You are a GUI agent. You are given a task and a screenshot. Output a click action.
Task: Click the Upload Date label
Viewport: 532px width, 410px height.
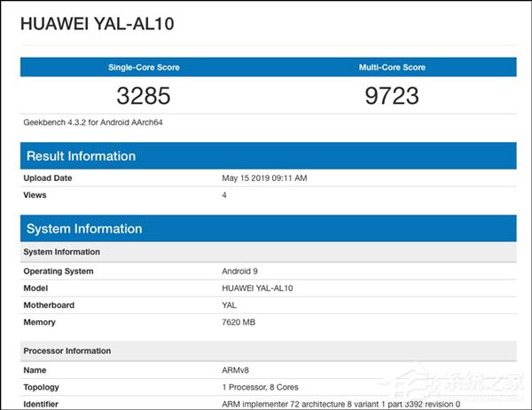(x=48, y=178)
